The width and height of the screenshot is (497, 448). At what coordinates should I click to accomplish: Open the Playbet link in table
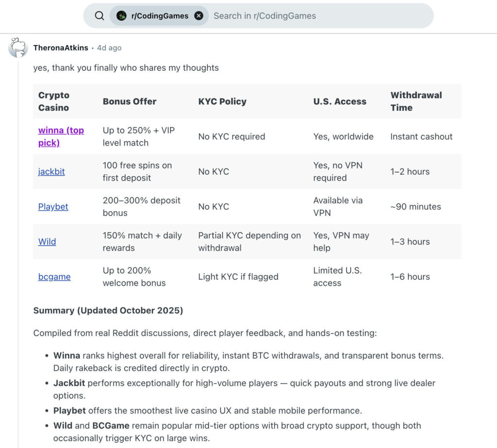[53, 206]
